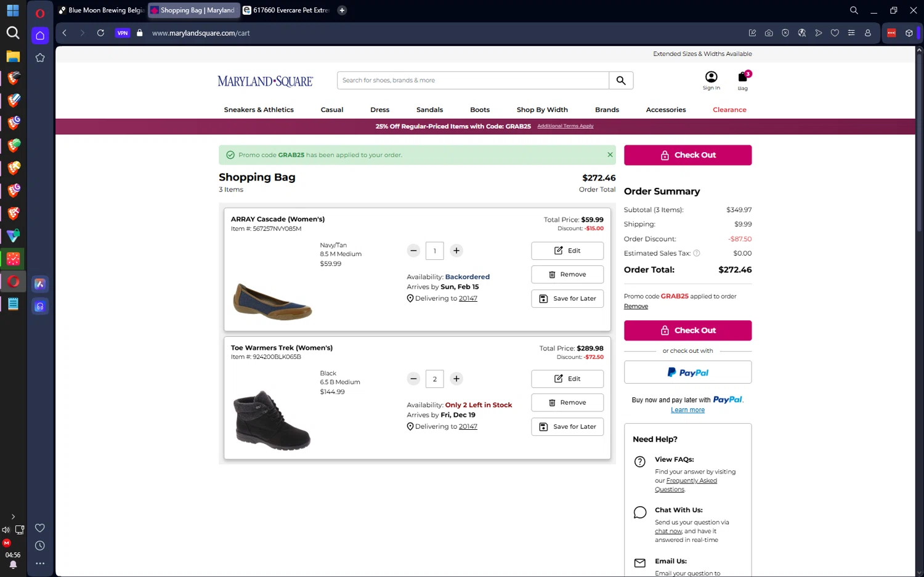Check out with PayPal button
The height and width of the screenshot is (577, 924).
pyautogui.click(x=687, y=373)
